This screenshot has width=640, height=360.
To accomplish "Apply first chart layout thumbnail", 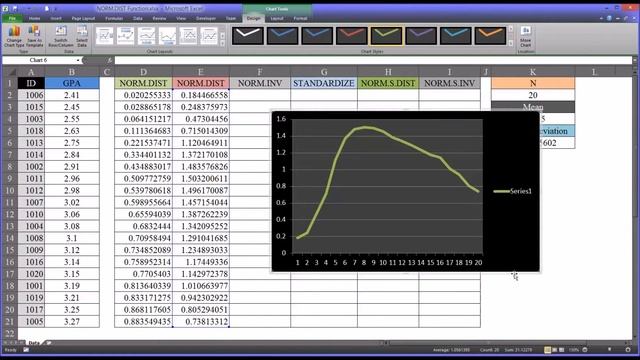I will pyautogui.click(x=104, y=36).
